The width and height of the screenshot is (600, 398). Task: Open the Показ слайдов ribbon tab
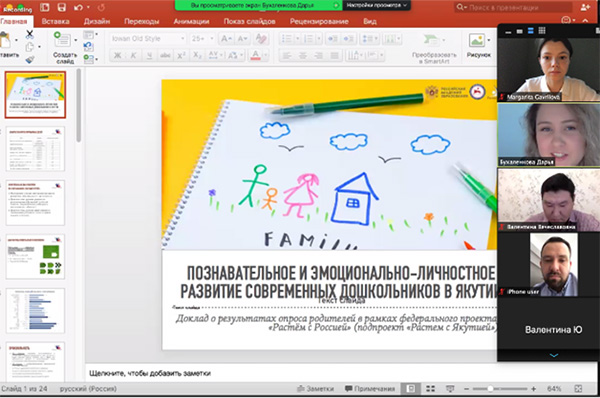pyautogui.click(x=249, y=21)
